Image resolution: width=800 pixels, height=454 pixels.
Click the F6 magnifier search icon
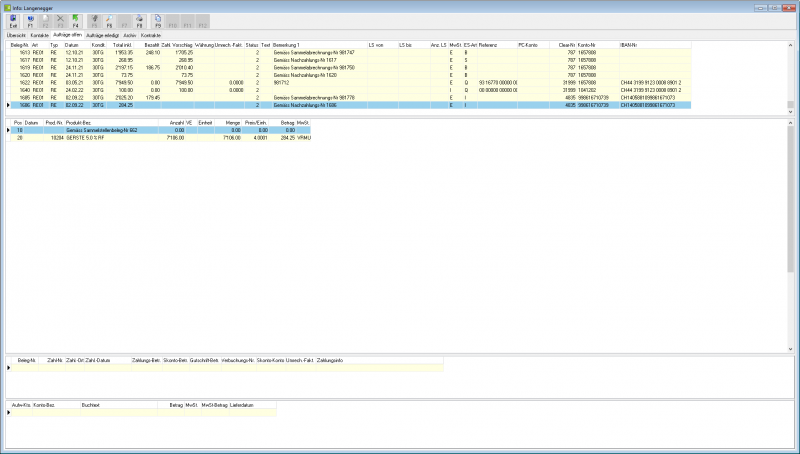coord(109,21)
